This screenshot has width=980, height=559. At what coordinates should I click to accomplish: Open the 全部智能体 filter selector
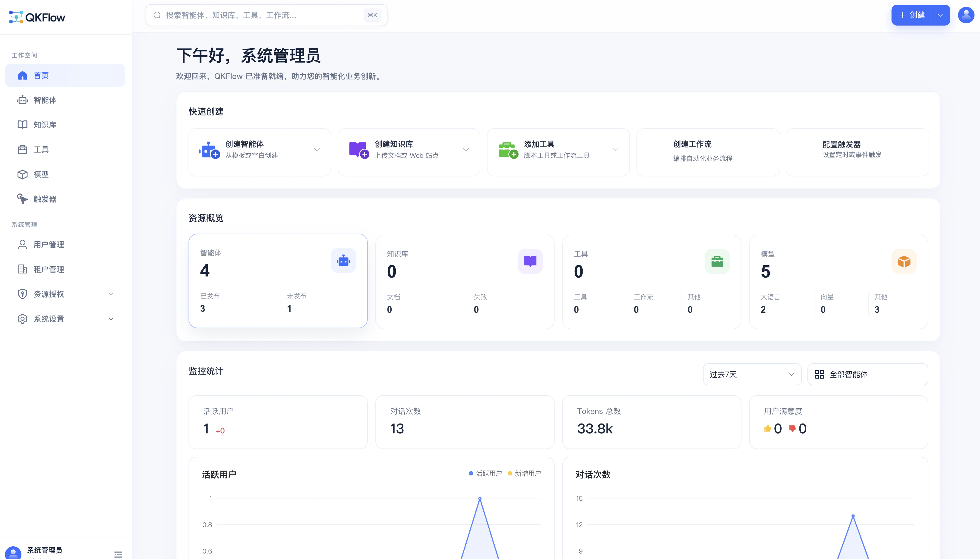tap(868, 374)
